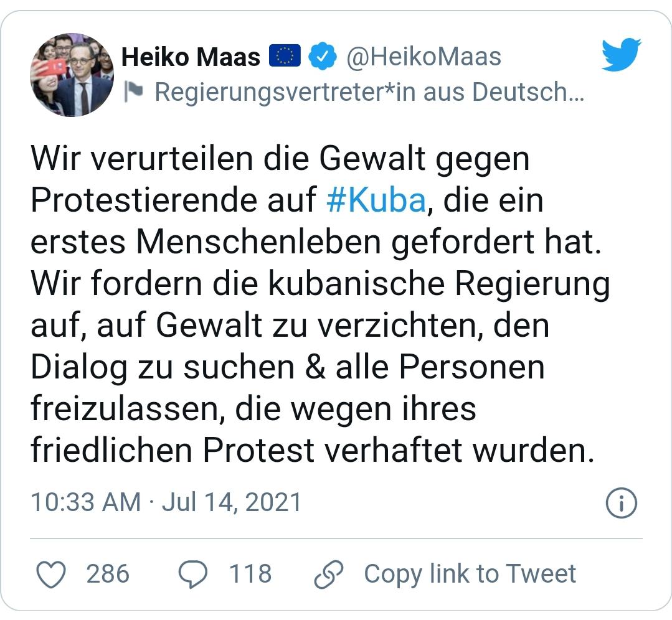Like the tweet using the heart icon

pyautogui.click(x=51, y=574)
